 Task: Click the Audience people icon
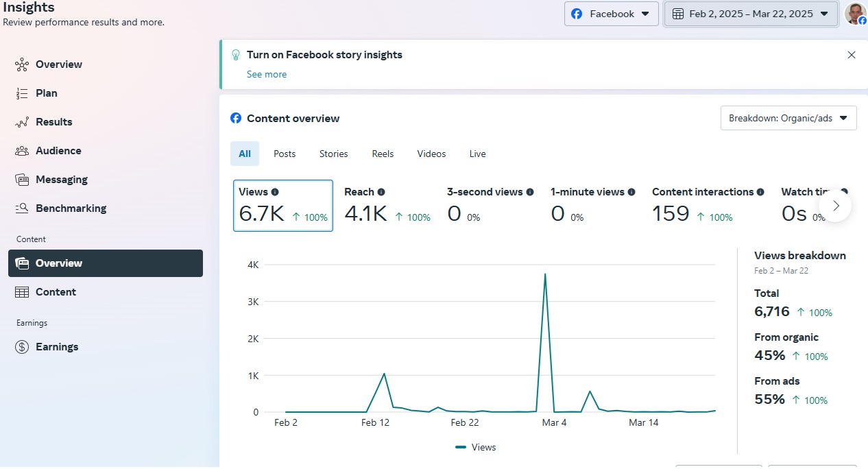pyautogui.click(x=22, y=151)
